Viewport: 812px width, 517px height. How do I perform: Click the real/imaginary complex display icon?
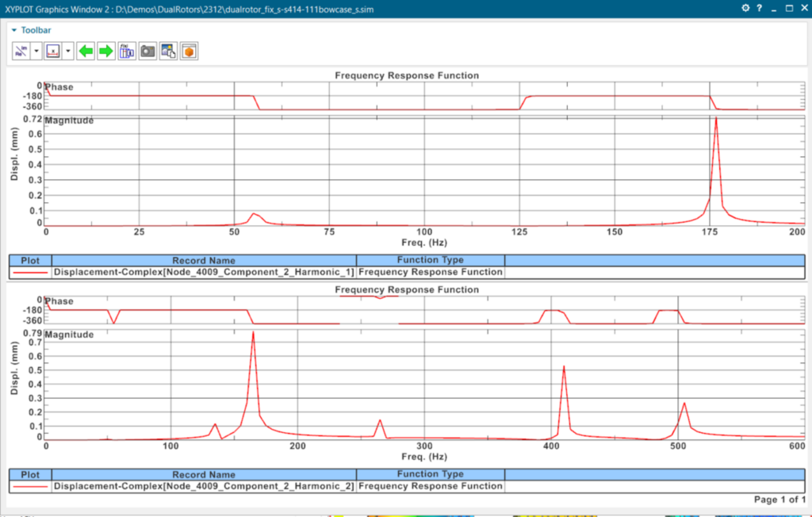[x=22, y=52]
